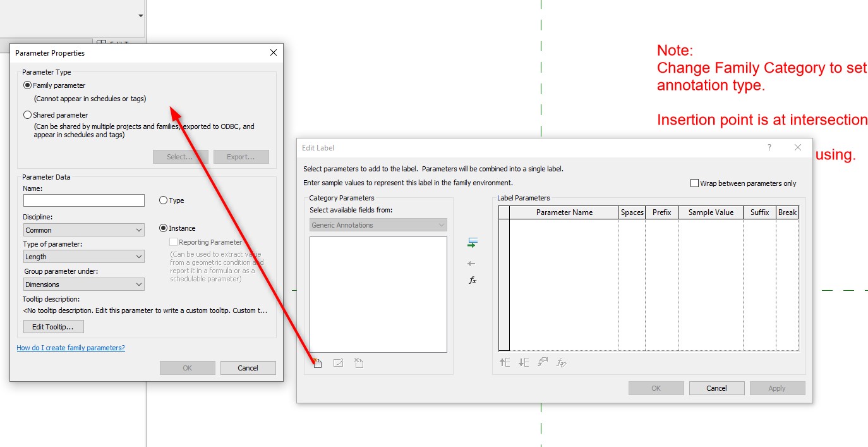
Task: Select the Shared parameter radio button
Action: (27, 115)
